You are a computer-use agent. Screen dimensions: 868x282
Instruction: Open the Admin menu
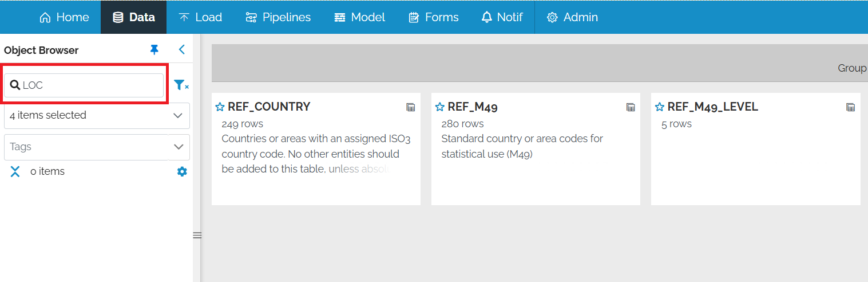tap(572, 17)
